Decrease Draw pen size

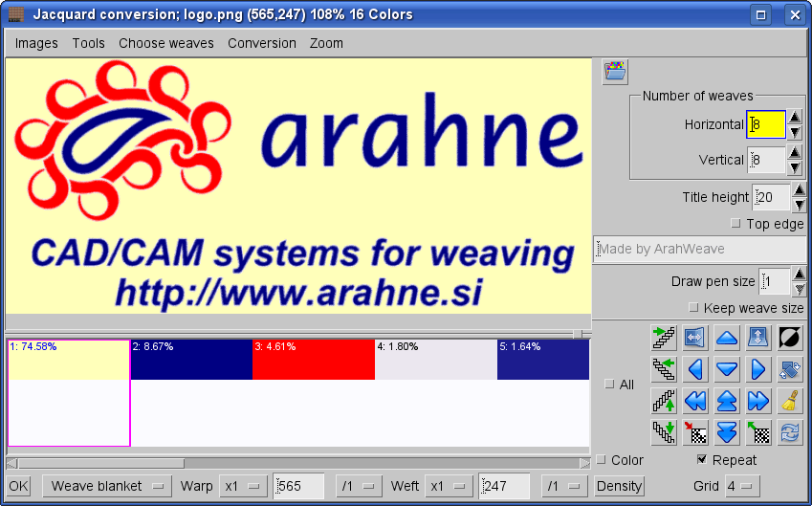click(x=799, y=289)
